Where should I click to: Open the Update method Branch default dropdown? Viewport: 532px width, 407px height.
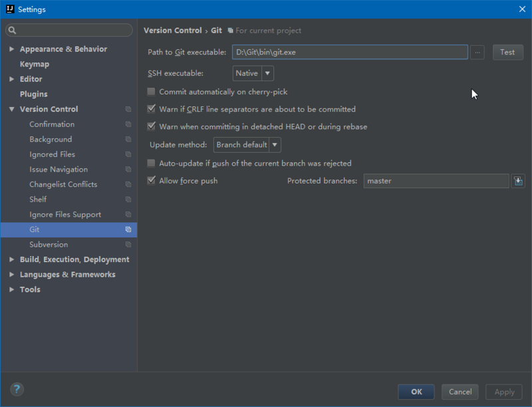coord(247,145)
